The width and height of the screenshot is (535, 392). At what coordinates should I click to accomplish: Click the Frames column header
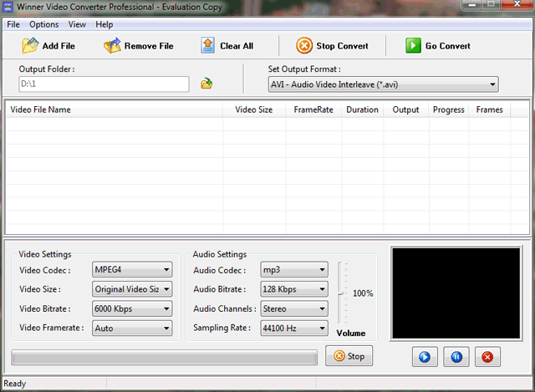[490, 109]
